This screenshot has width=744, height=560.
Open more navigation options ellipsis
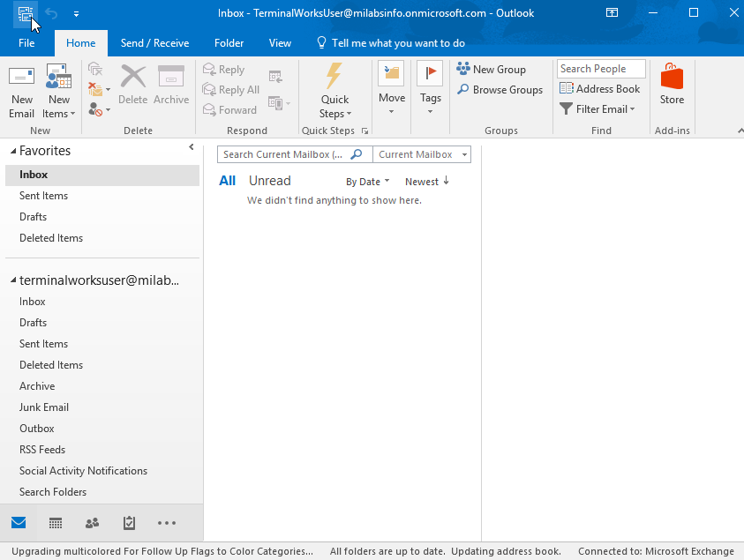(167, 523)
